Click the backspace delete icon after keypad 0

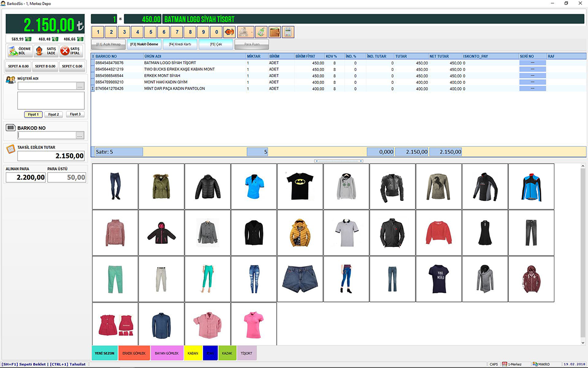229,32
